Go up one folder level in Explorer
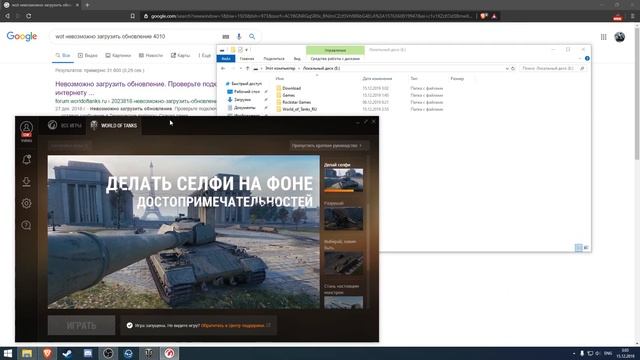 click(x=247, y=68)
